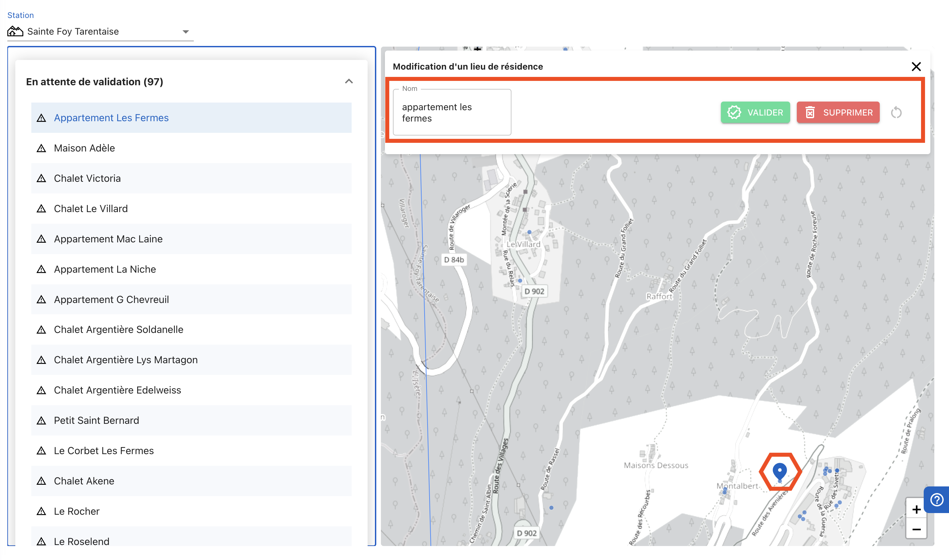Click warning icon next to Maison Adèle
949x560 pixels.
pos(41,148)
